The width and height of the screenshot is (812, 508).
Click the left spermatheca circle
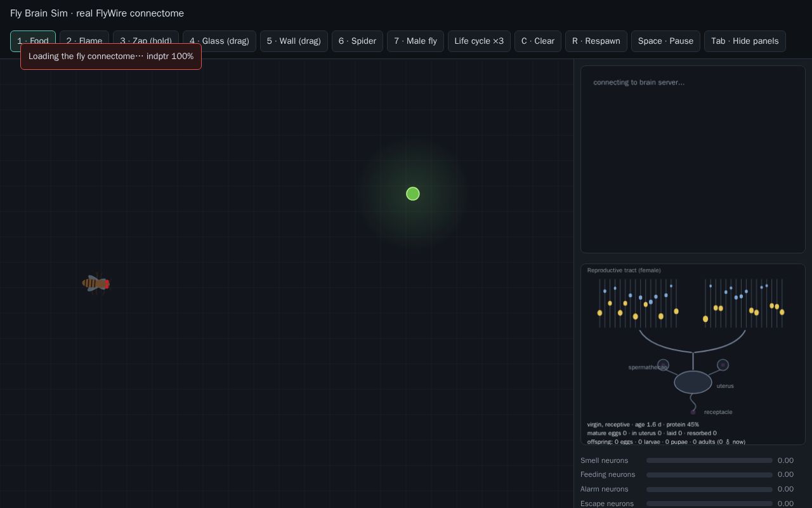(663, 365)
